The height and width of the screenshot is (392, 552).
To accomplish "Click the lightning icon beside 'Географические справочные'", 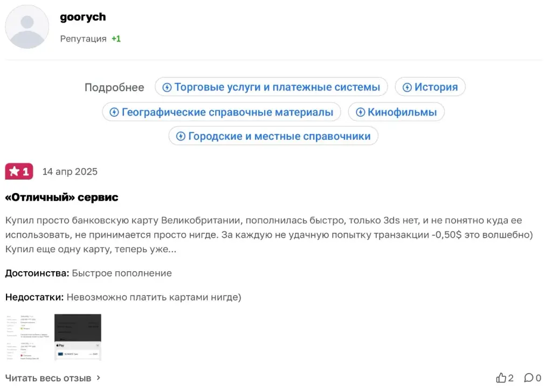I will [x=114, y=112].
